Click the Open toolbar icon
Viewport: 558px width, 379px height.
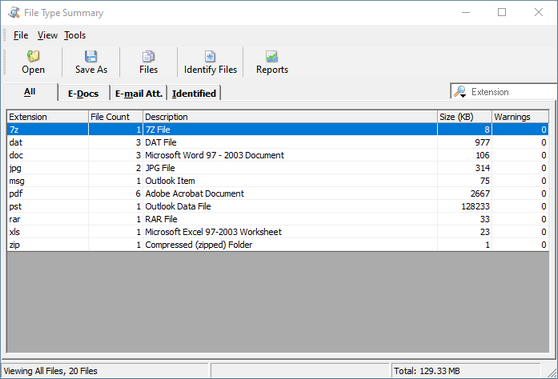click(x=33, y=56)
